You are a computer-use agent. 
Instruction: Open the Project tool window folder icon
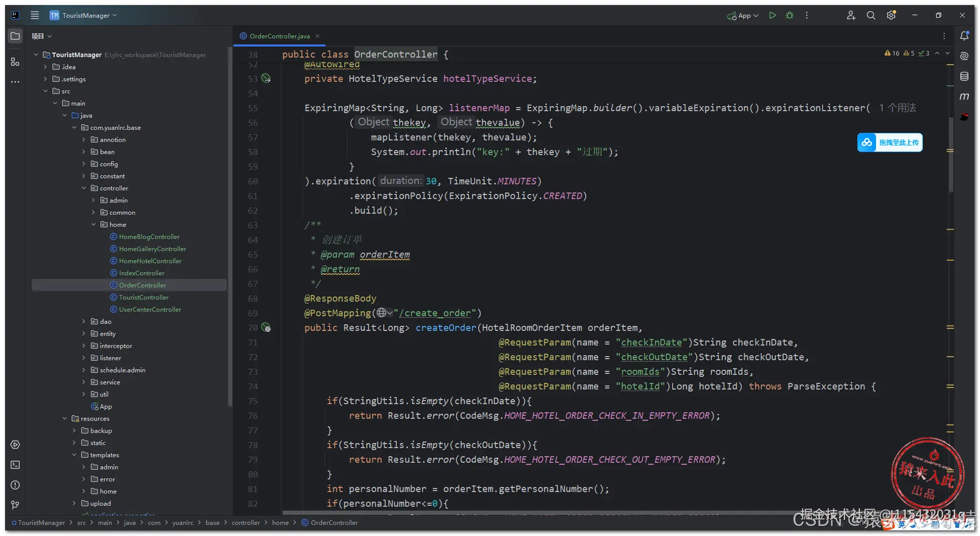coord(15,36)
